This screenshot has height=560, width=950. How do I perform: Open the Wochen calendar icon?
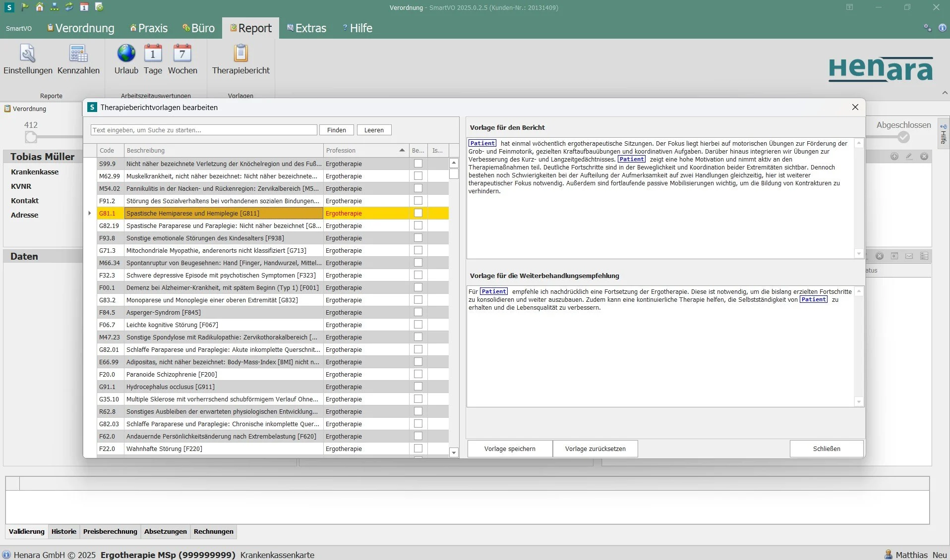coord(182,54)
